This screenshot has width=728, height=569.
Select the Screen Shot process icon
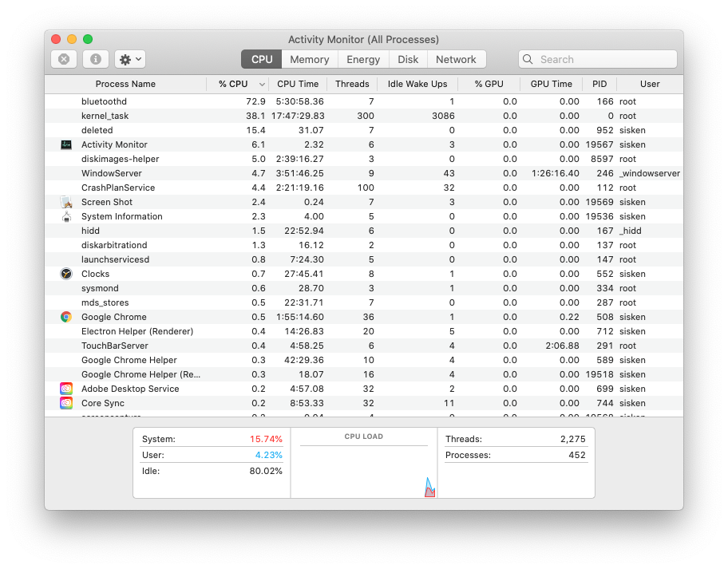pyautogui.click(x=67, y=202)
